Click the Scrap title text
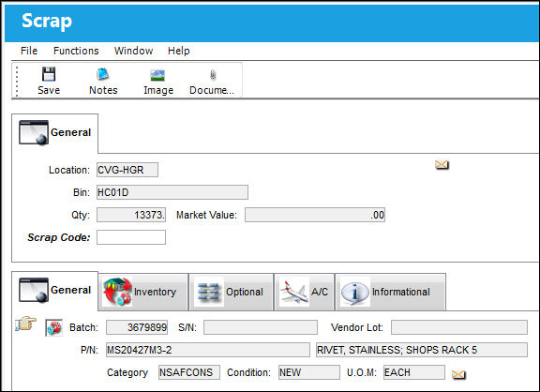Screen dimensions: 540x392 pyautogui.click(x=47, y=22)
